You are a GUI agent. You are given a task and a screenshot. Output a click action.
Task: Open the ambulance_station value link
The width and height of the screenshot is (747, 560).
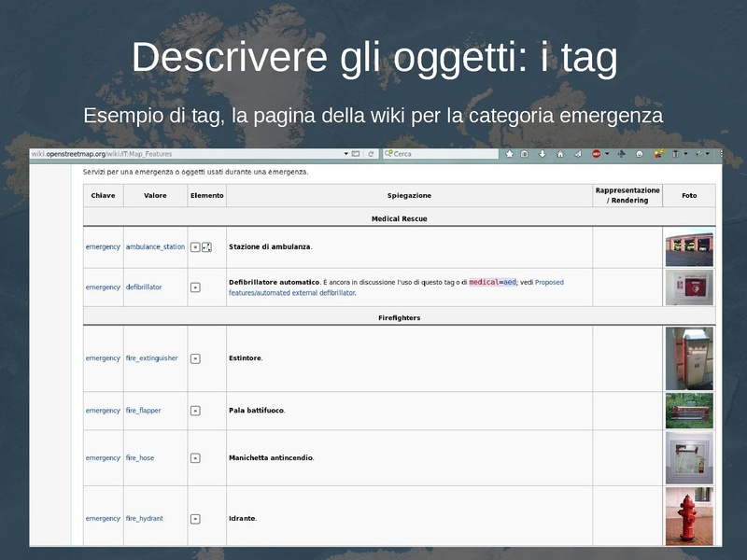point(155,247)
